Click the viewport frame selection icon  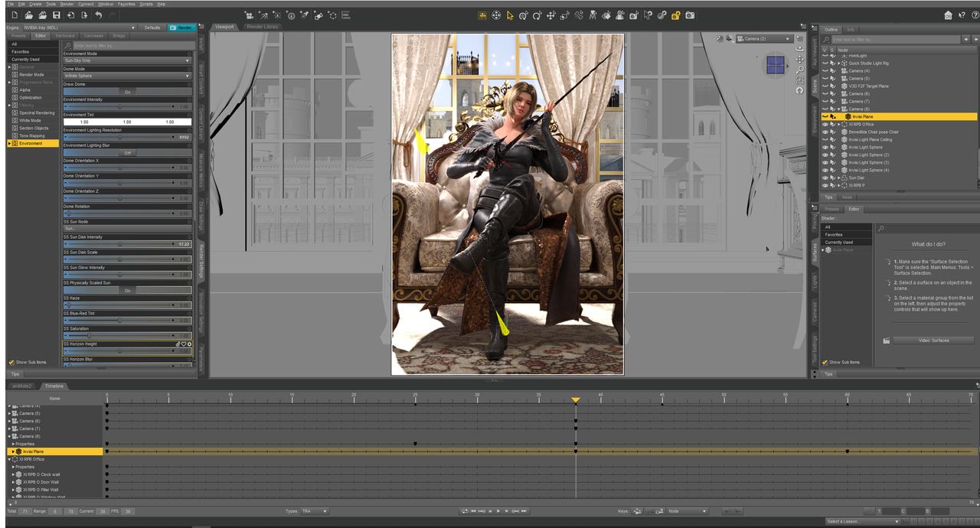[801, 80]
